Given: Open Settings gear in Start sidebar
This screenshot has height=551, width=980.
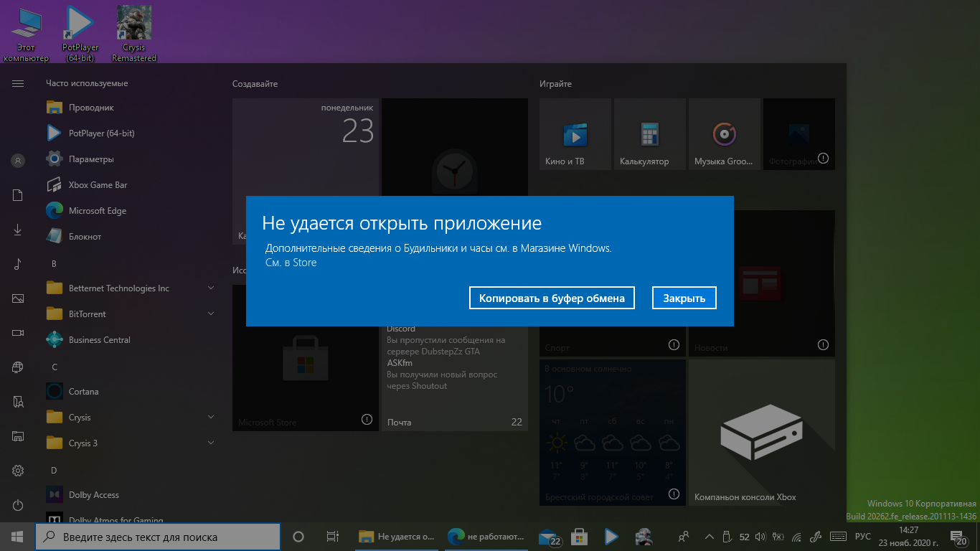Looking at the screenshot, I should (x=18, y=471).
